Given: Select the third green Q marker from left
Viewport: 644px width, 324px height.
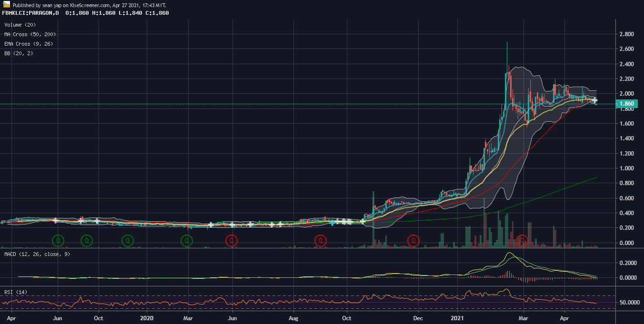Looking at the screenshot, I should click(127, 240).
